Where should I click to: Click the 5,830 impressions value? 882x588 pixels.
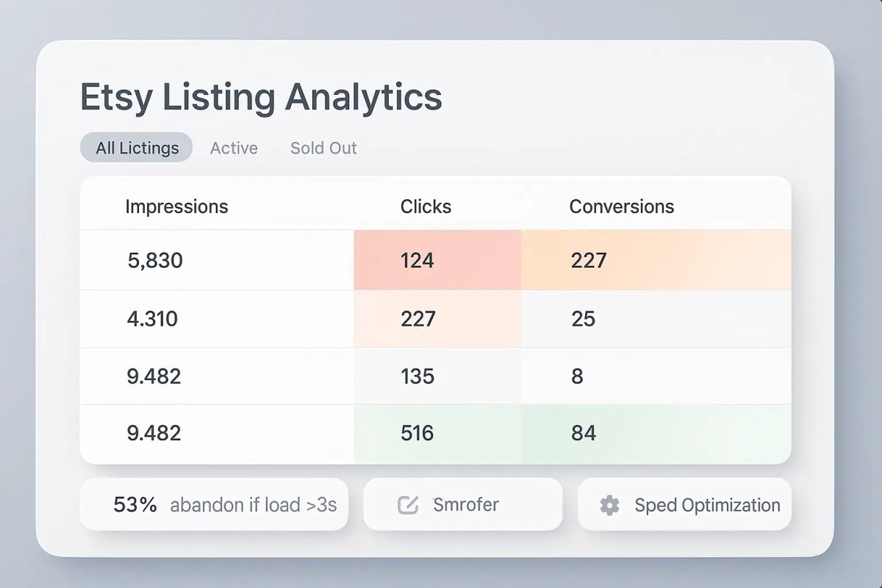coord(155,259)
